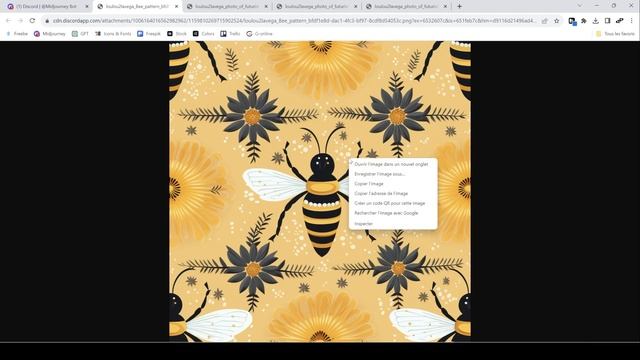640x360 pixels.
Task: Open the Midjourney bookmark
Action: click(49, 34)
